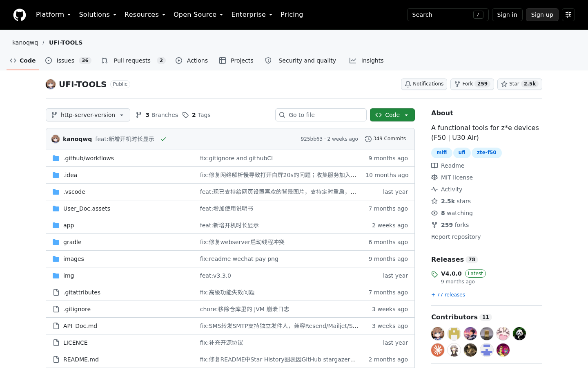Click the 8 watching eye link
The image size is (588, 368).
(452, 213)
